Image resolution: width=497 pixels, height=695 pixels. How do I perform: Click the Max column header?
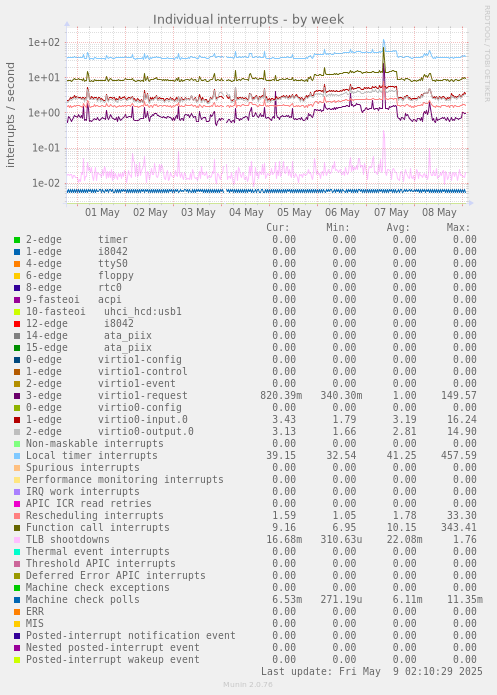458,228
